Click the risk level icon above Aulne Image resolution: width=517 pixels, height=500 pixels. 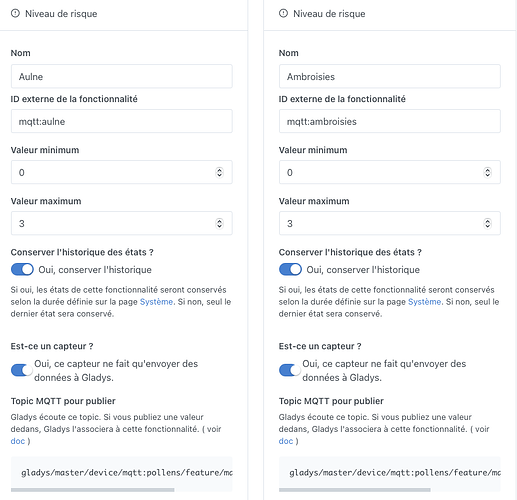point(15,13)
